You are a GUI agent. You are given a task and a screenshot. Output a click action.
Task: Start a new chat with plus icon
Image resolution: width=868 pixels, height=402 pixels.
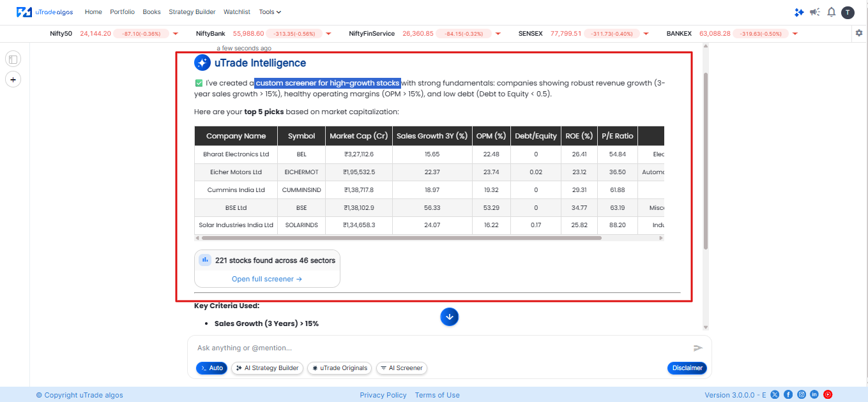coord(13,80)
